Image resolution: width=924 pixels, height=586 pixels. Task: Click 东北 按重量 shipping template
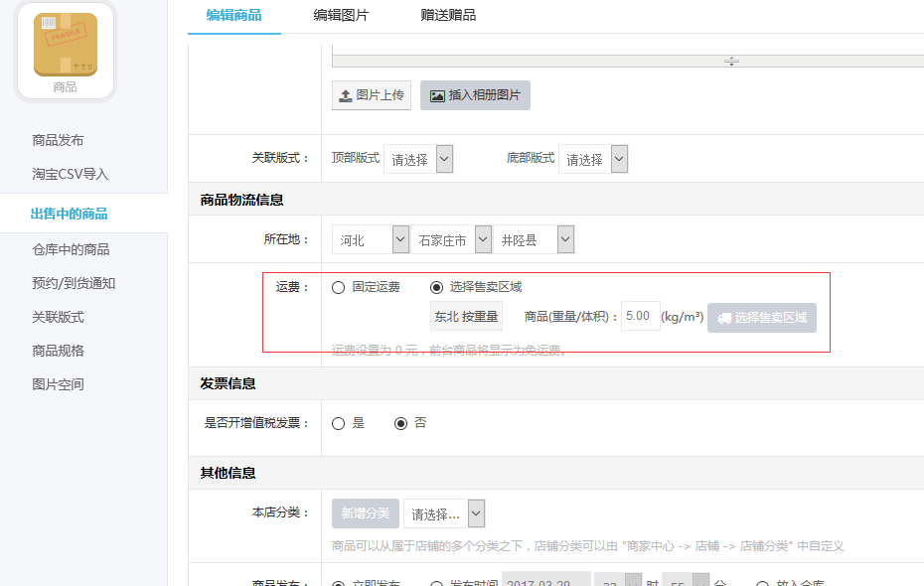pyautogui.click(x=466, y=317)
